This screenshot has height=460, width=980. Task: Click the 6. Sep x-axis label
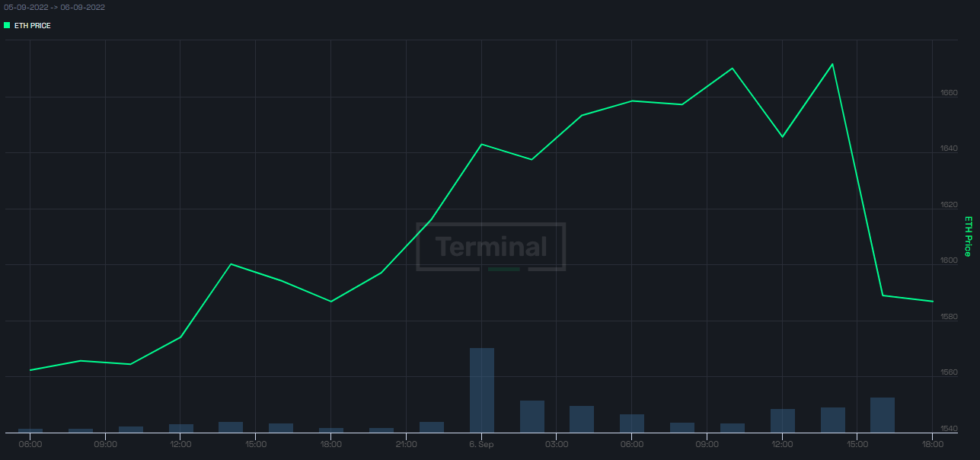481,443
